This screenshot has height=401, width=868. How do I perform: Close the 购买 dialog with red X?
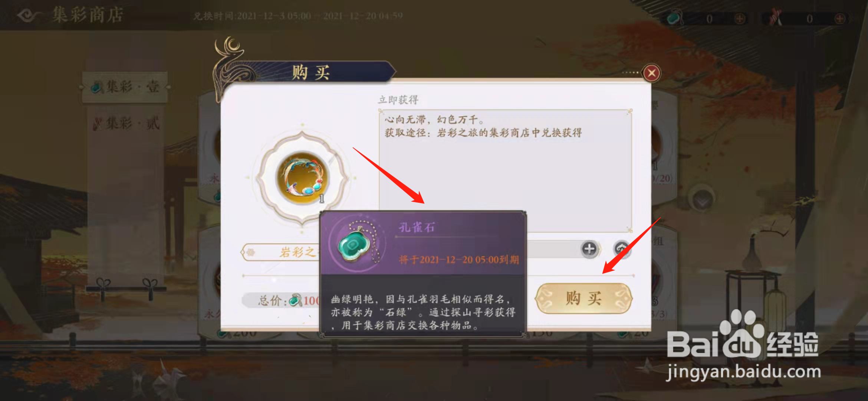click(x=651, y=73)
